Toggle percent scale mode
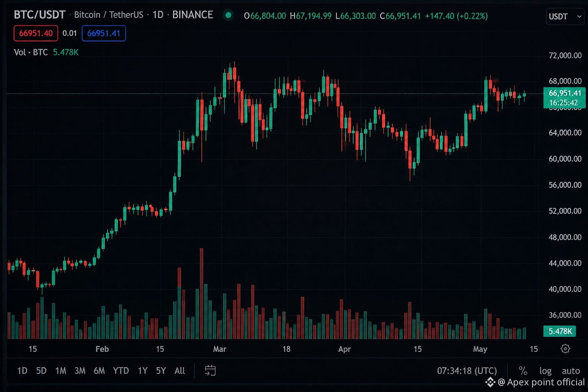Image resolution: width=588 pixels, height=392 pixels. coord(523,371)
